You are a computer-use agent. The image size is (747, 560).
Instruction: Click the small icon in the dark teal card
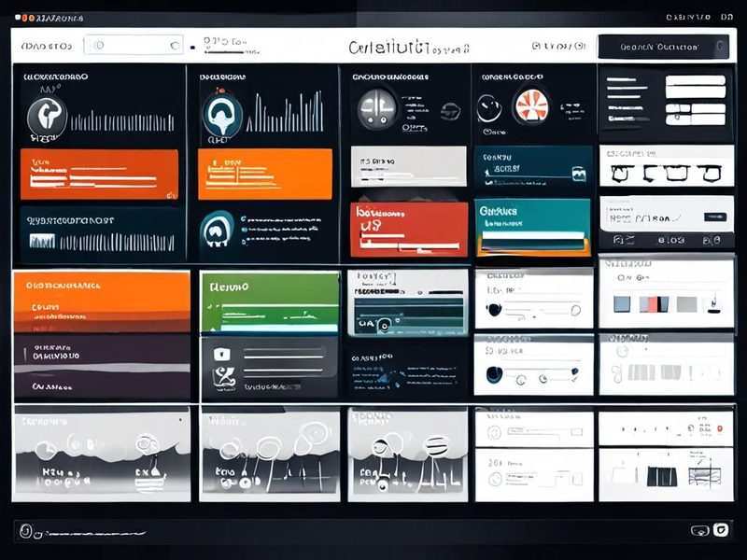click(x=578, y=174)
